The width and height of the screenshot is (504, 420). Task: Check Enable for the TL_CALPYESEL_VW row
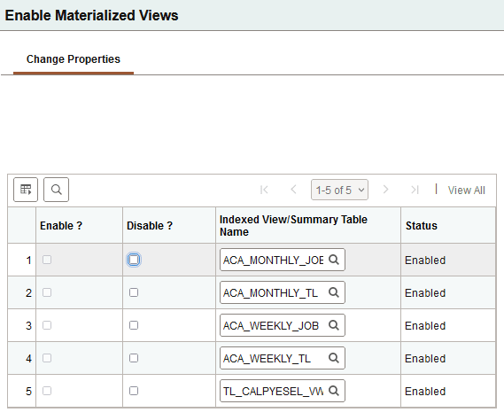pyautogui.click(x=47, y=391)
